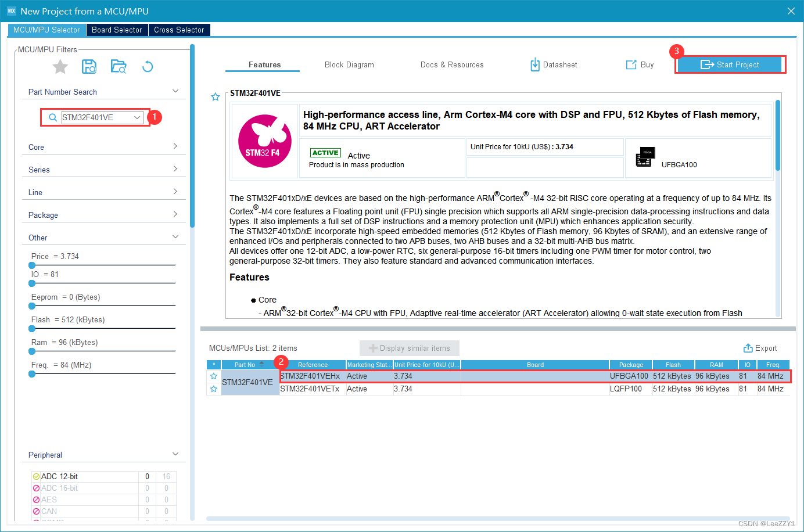Open the Docs & Resources tab
This screenshot has height=532, width=804.
click(452, 64)
